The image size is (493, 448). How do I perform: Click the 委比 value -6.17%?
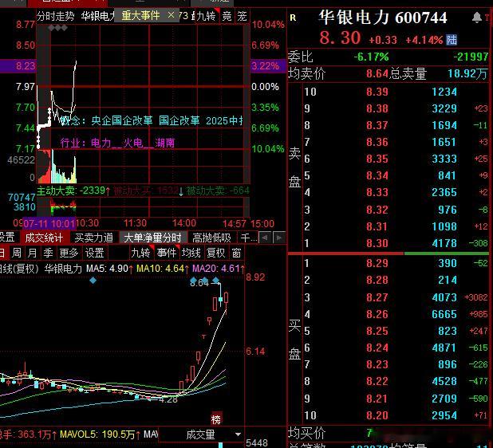371,57
